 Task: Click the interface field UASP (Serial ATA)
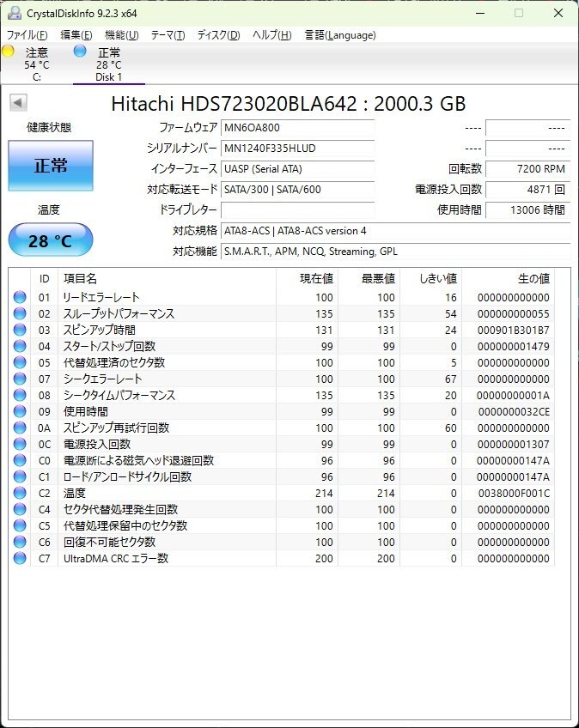point(297,168)
